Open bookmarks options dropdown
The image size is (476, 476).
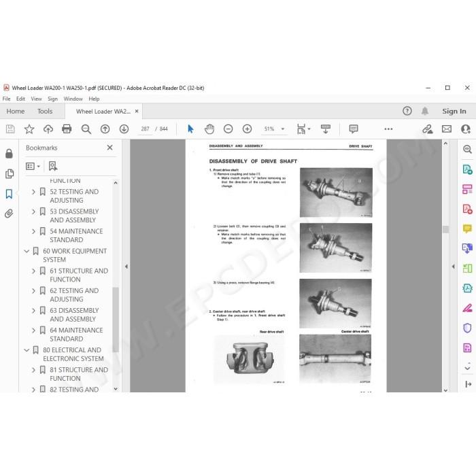click(x=33, y=166)
